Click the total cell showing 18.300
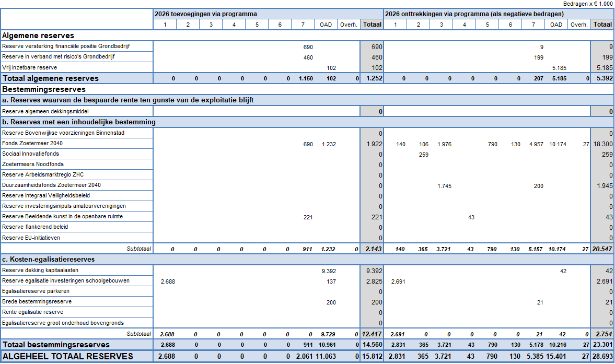This screenshot has width=615, height=364. (x=603, y=144)
